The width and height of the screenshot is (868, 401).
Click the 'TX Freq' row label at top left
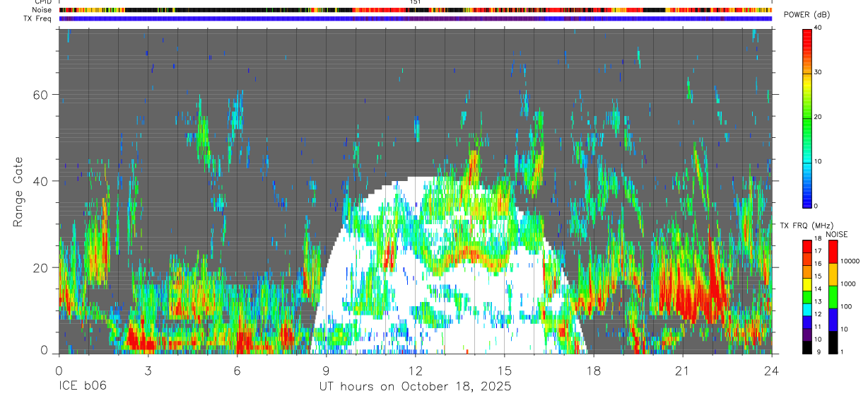point(37,18)
